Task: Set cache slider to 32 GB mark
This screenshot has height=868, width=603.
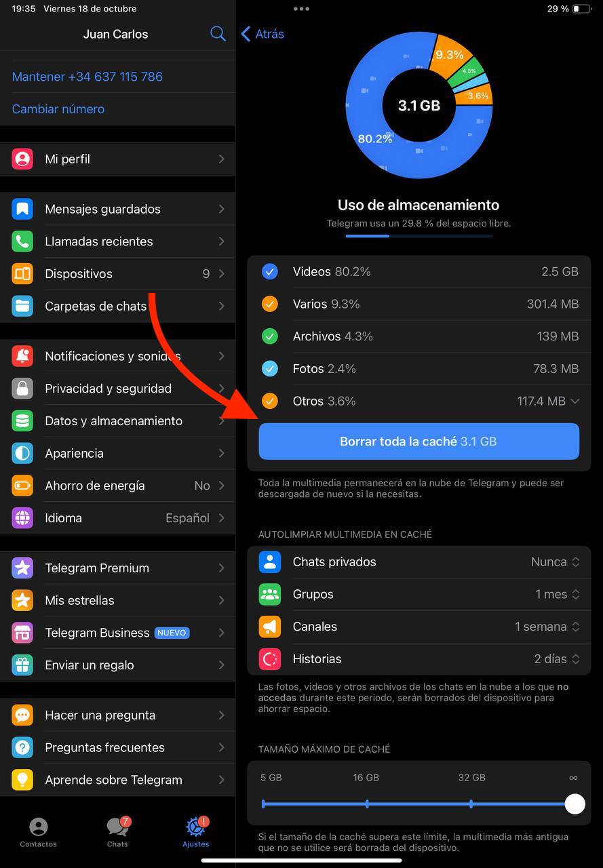Action: point(471,804)
